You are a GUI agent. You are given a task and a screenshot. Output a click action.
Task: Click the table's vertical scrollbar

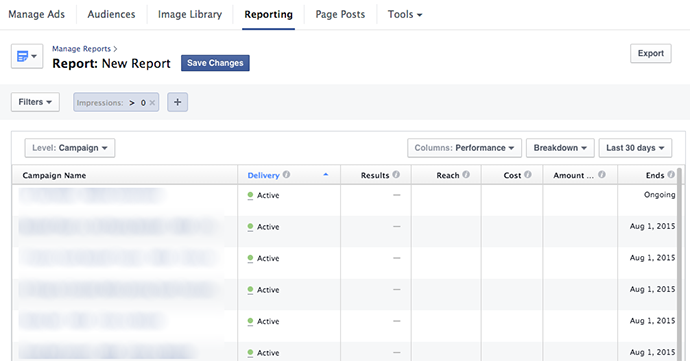coord(680,264)
